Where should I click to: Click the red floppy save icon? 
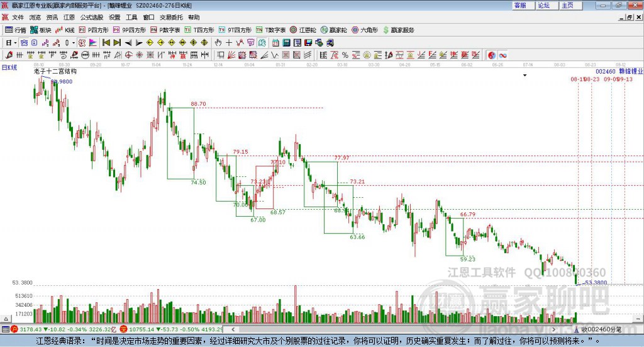pyautogui.click(x=308, y=43)
